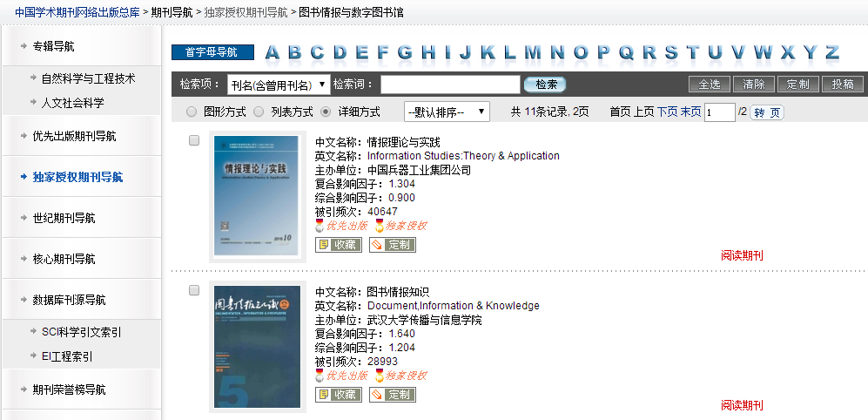Jump to letter A in alphabet navigation
868x420 pixels.
click(x=273, y=52)
